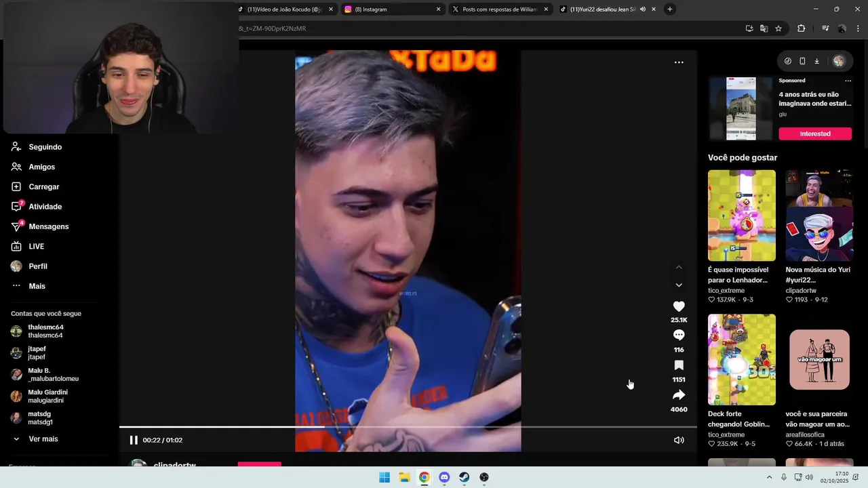
Task: Seek along the video progress bar
Action: [x=408, y=427]
